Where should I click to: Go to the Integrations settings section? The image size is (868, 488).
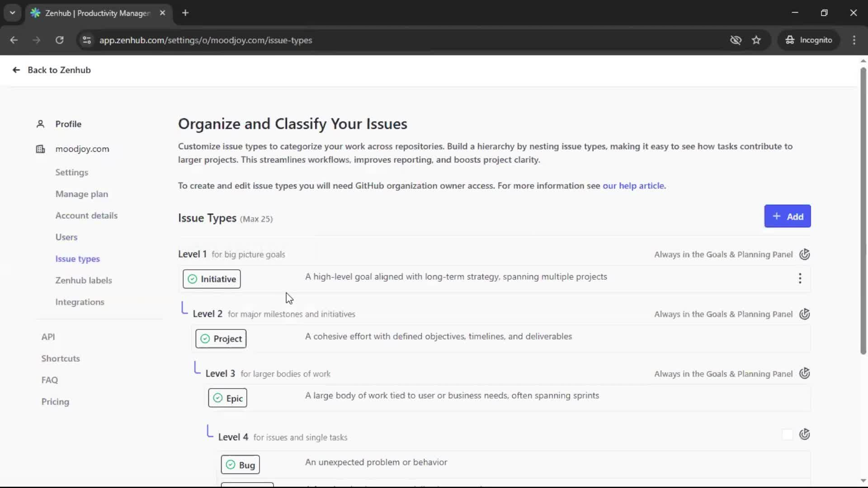point(80,302)
